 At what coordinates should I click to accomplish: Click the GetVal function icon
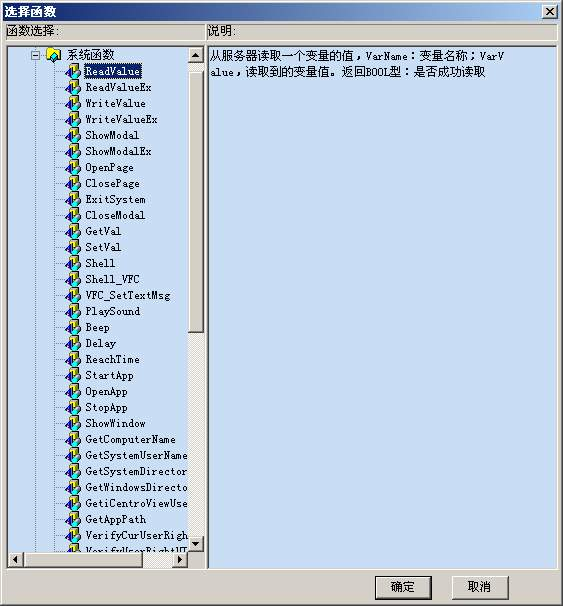[73, 232]
